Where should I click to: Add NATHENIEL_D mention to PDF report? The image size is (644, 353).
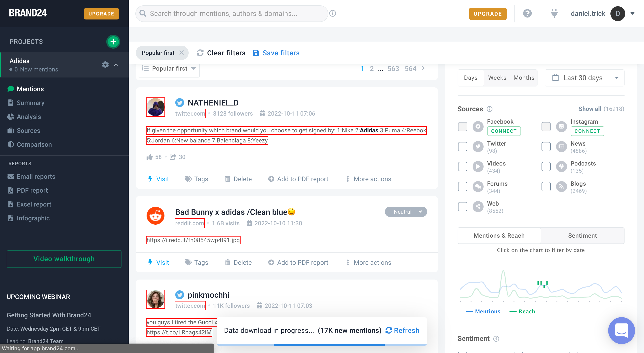(298, 179)
